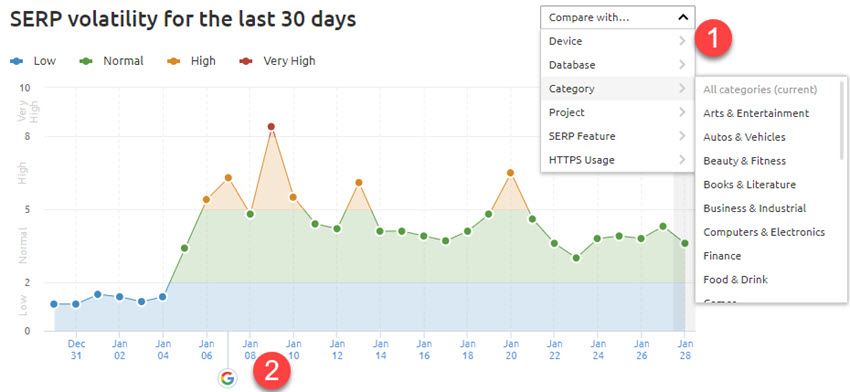Click chevron arrow next to HTTPS Usage
This screenshot has height=392, width=850.
coord(682,160)
